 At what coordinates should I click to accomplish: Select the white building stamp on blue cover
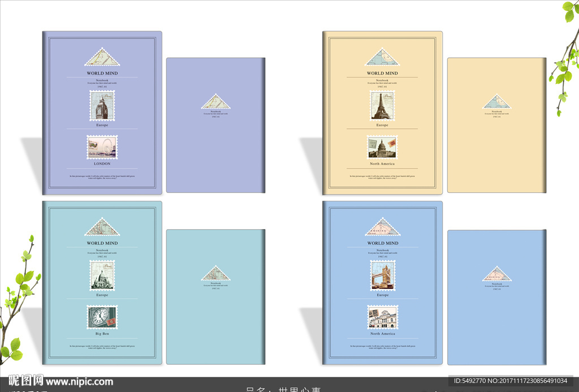(x=383, y=317)
